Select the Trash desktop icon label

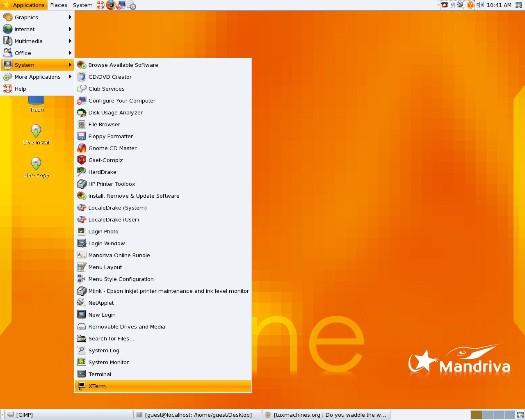(37, 110)
